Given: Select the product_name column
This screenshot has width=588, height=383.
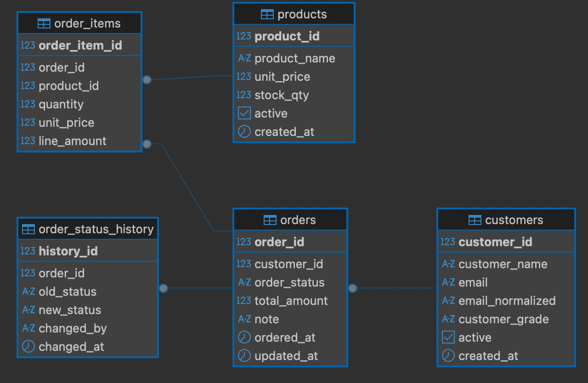Looking at the screenshot, I should [294, 58].
